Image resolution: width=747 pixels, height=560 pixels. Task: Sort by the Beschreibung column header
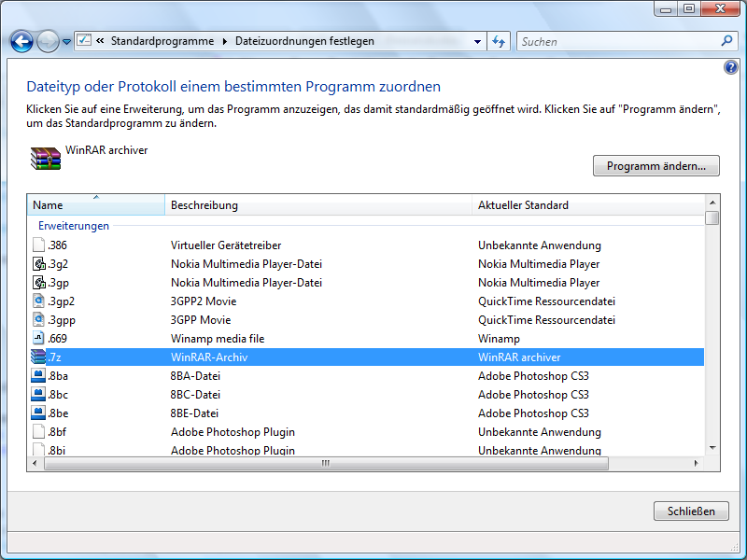(x=318, y=204)
